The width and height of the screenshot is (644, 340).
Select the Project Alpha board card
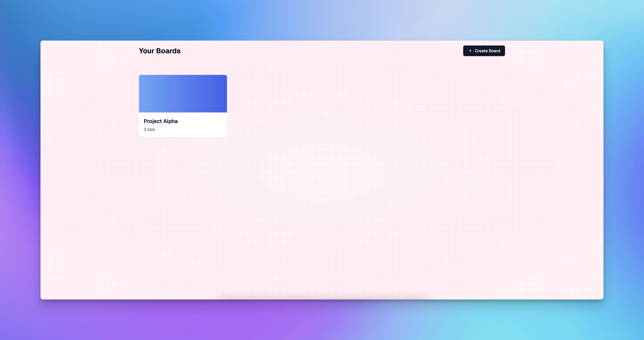tap(183, 106)
